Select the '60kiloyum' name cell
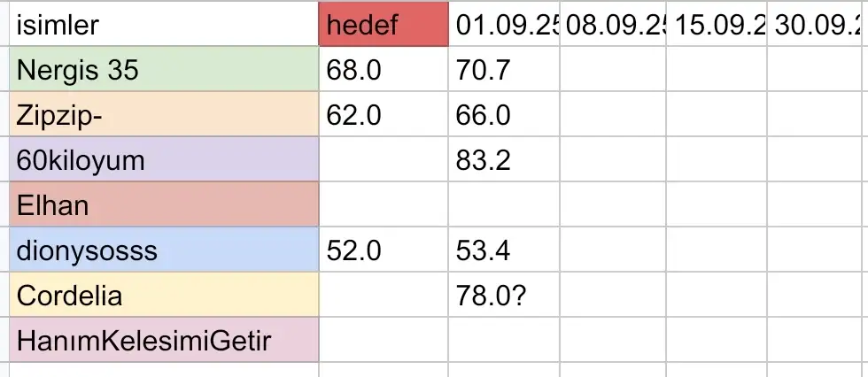Image resolution: width=868 pixels, height=377 pixels. (x=164, y=160)
